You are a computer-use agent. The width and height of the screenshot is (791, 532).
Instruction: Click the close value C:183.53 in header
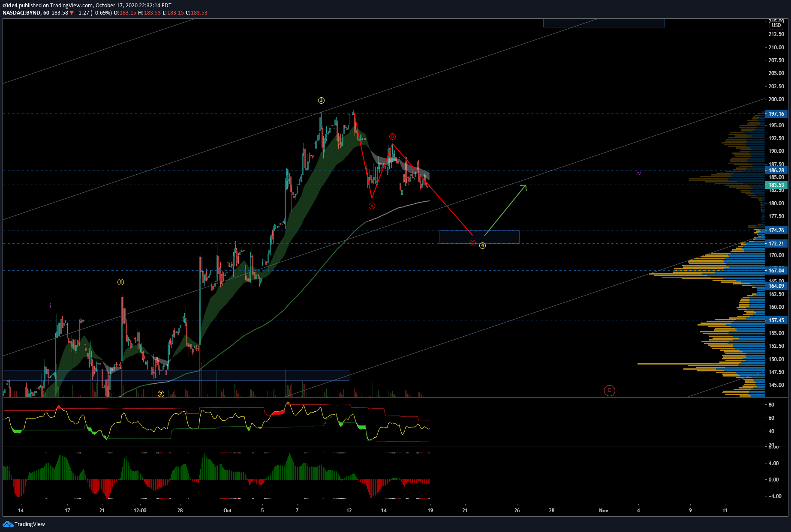coord(196,13)
